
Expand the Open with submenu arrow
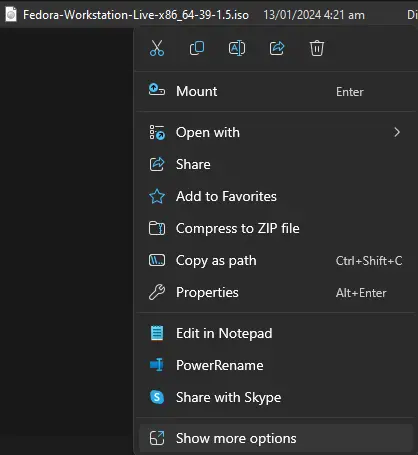(397, 132)
